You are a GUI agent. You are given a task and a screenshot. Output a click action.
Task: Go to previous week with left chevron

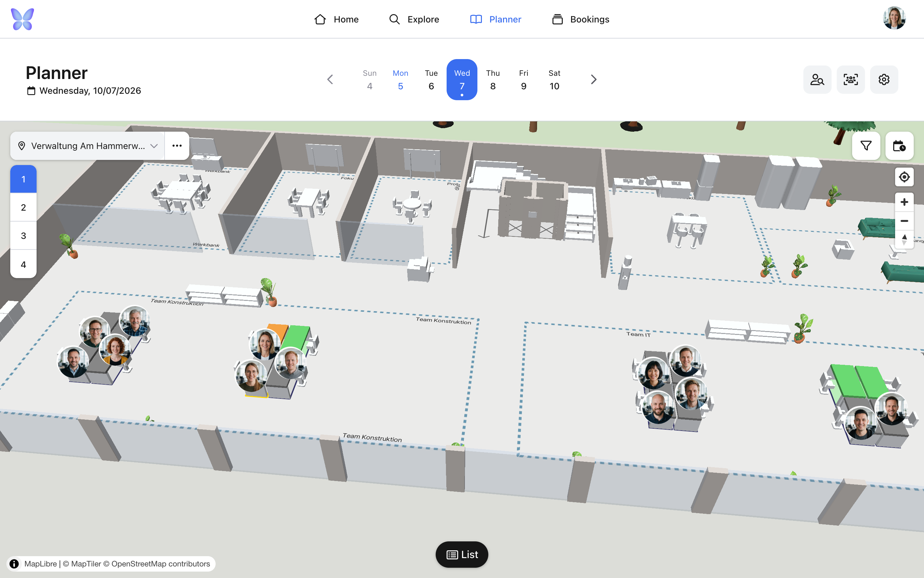330,80
